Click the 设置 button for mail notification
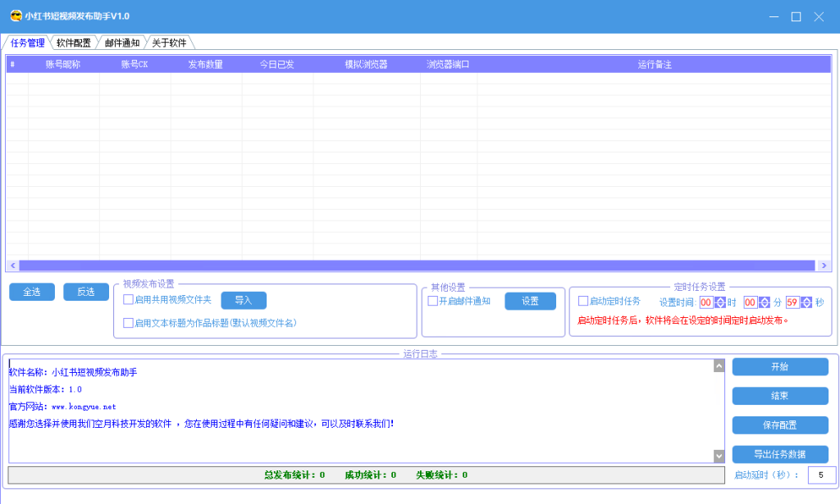The width and height of the screenshot is (840, 504). (530, 302)
